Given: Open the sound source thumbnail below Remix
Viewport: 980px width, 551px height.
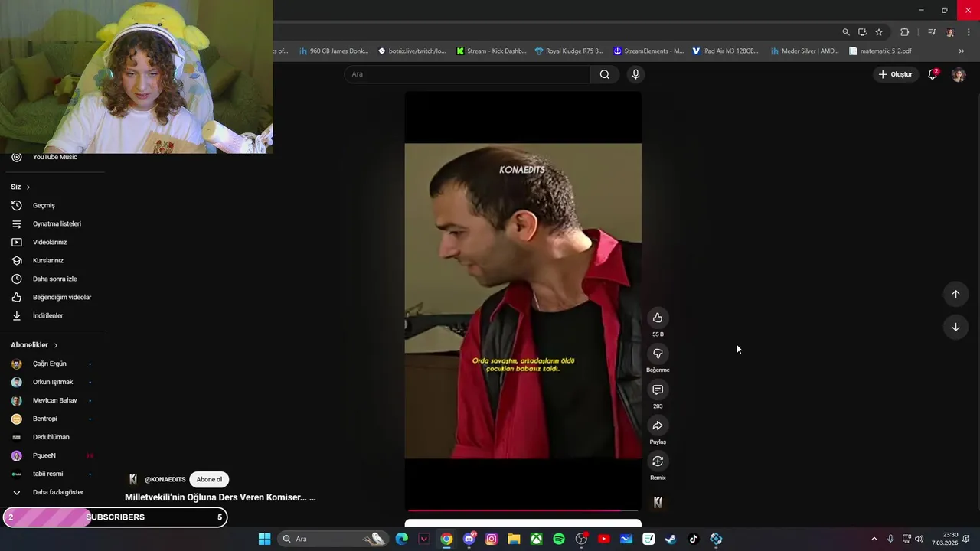Looking at the screenshot, I should (658, 502).
